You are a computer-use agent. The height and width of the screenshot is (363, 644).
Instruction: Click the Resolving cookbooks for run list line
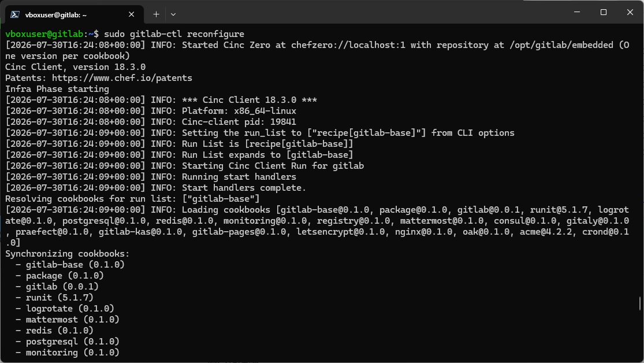click(132, 199)
